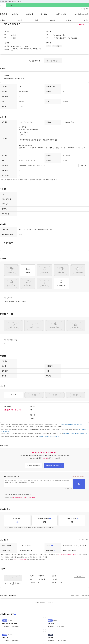This screenshot has width=89, height=644.
Task: Click the 필기 screening method box
Action: pyautogui.click(x=55, y=395)
